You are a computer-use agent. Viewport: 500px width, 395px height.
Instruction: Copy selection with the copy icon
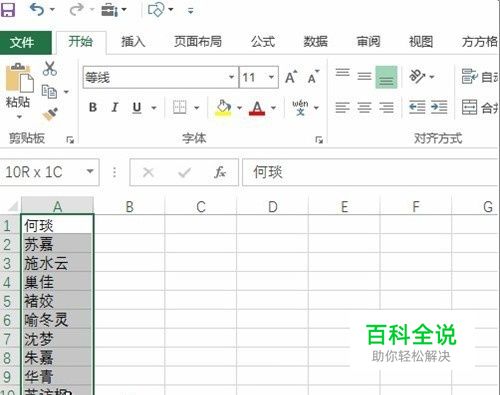(x=49, y=92)
